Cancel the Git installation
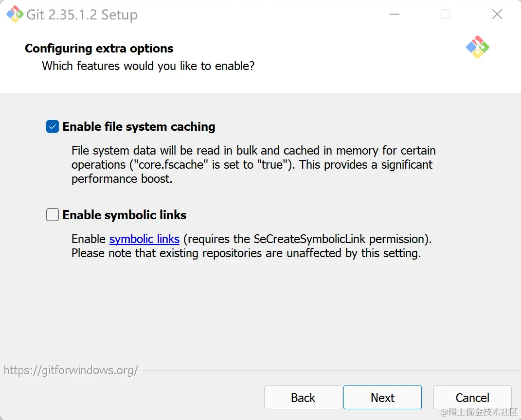 (x=472, y=398)
